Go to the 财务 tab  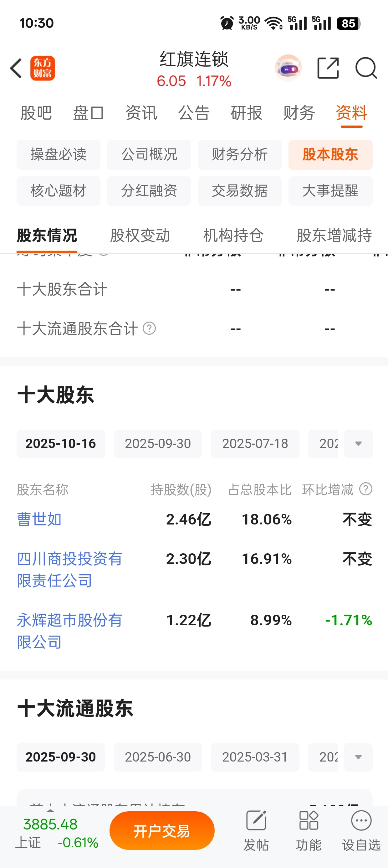299,112
